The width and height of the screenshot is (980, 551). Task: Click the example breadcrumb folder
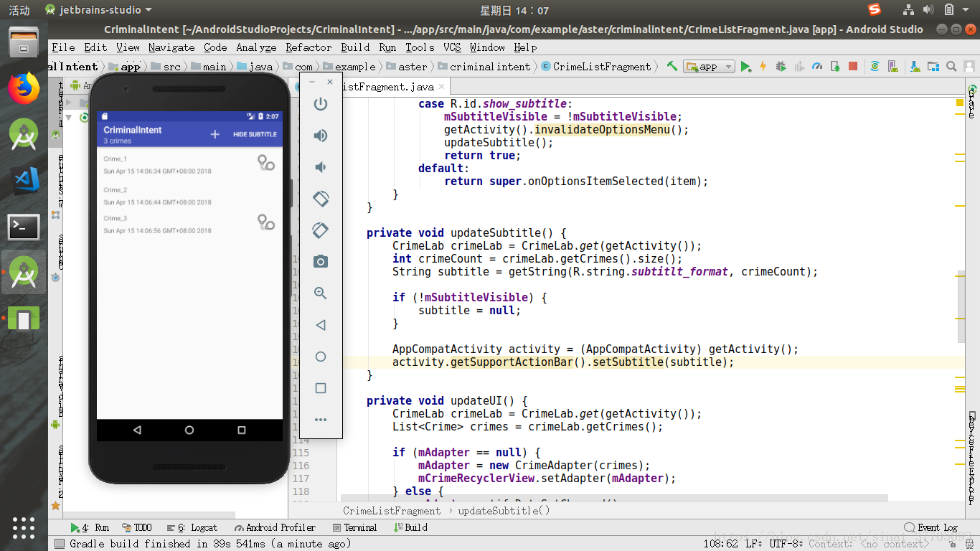[350, 67]
